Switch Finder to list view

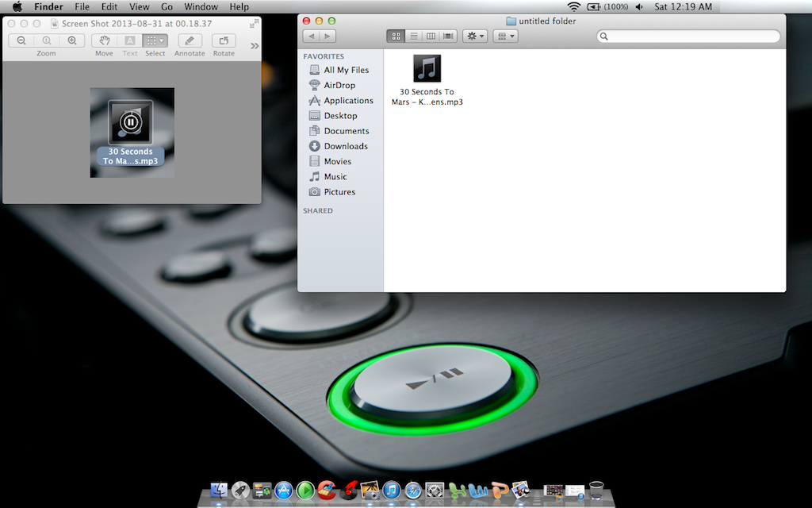pos(413,37)
